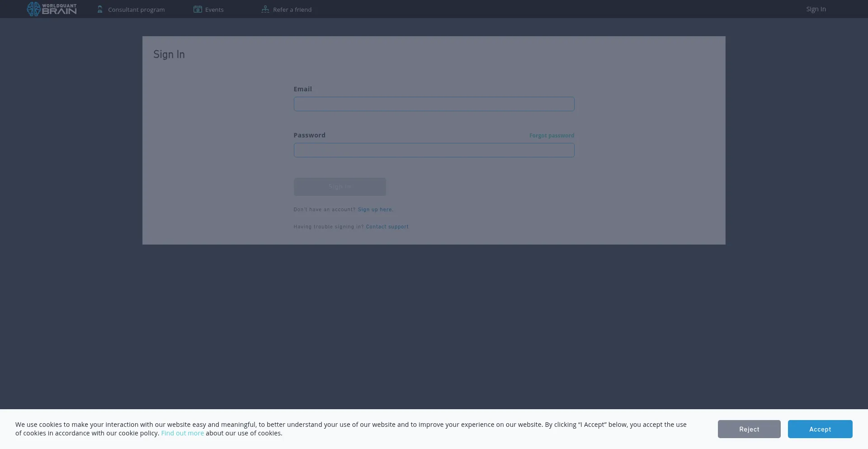The width and height of the screenshot is (868, 449).
Task: Click the Consultant program person icon
Action: click(100, 9)
